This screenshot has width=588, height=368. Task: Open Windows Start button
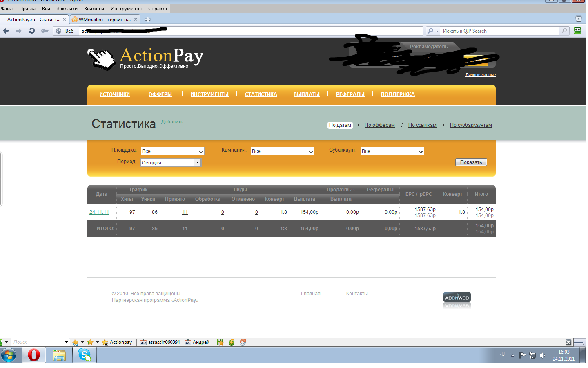coord(9,355)
